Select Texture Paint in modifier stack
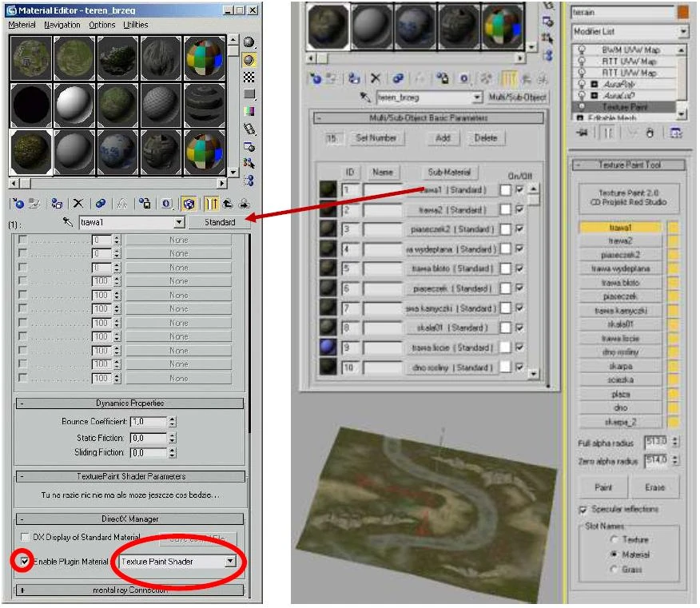This screenshot has height=608, width=700. click(x=624, y=107)
